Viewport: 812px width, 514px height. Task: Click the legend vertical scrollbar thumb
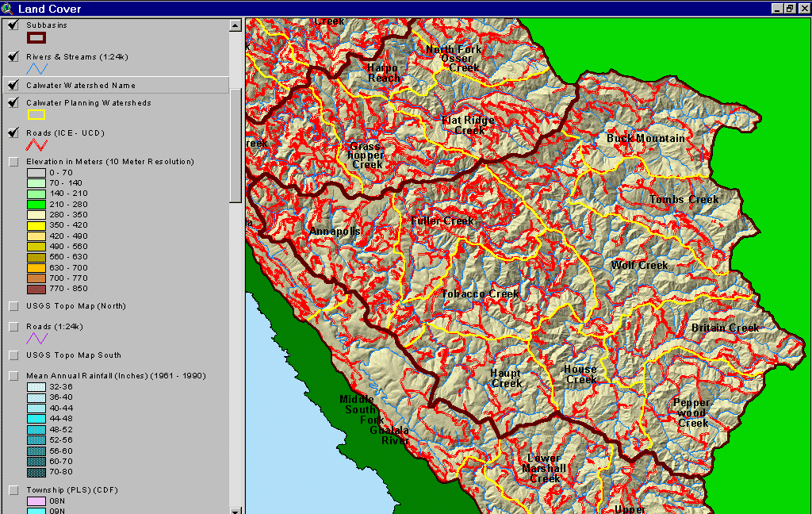235,145
